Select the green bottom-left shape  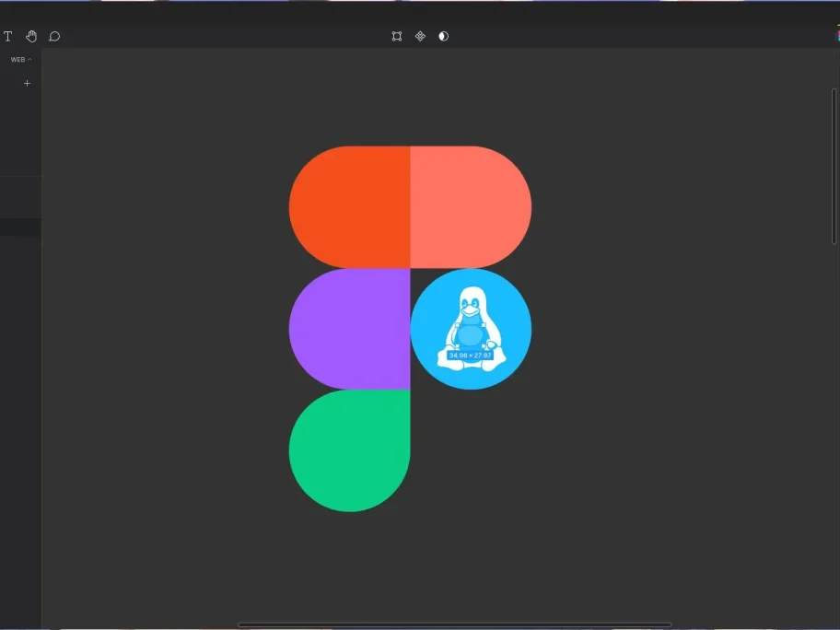350,450
